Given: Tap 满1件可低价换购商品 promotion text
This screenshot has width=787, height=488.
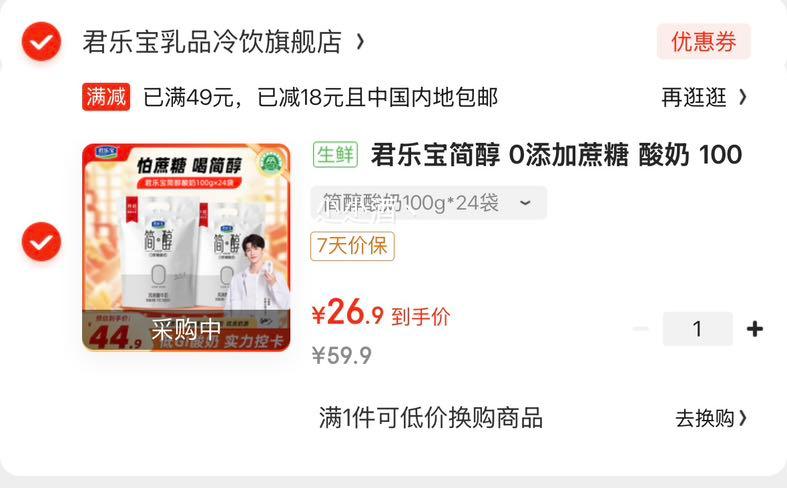Looking at the screenshot, I should tap(431, 418).
